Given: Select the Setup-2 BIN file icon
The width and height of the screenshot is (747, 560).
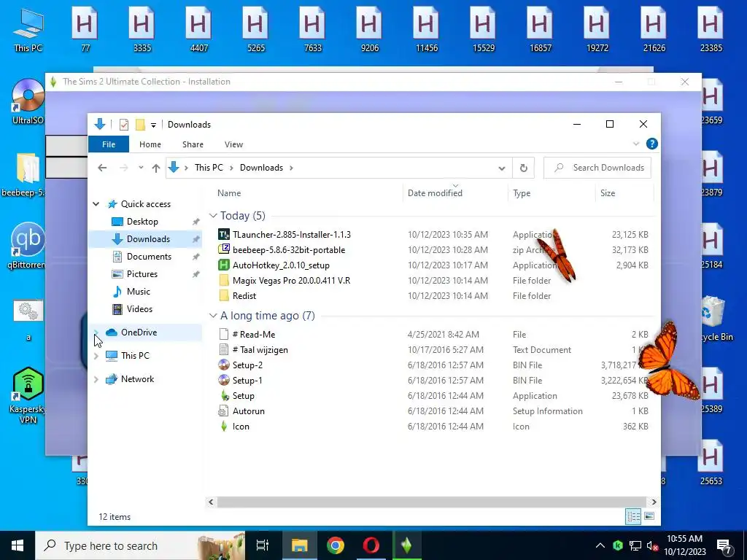Looking at the screenshot, I should click(224, 365).
